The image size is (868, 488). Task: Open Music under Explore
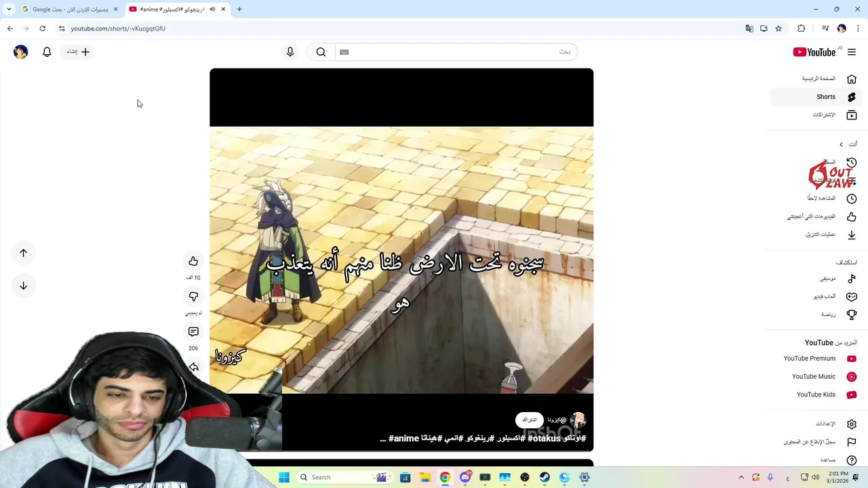pyautogui.click(x=816, y=279)
